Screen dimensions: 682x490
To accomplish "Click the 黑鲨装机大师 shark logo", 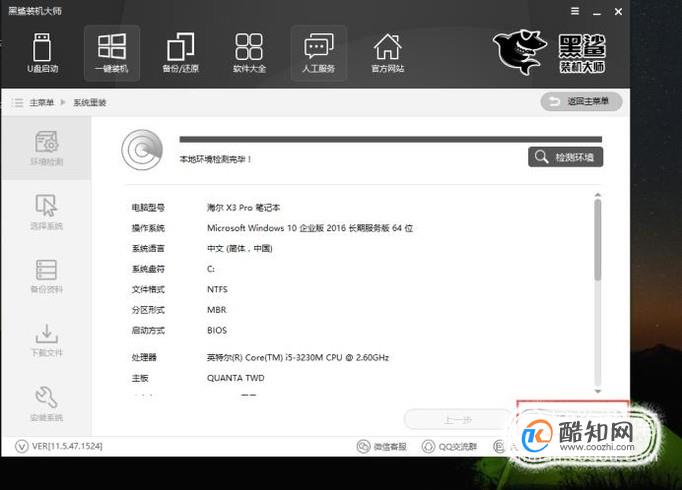I will (549, 53).
